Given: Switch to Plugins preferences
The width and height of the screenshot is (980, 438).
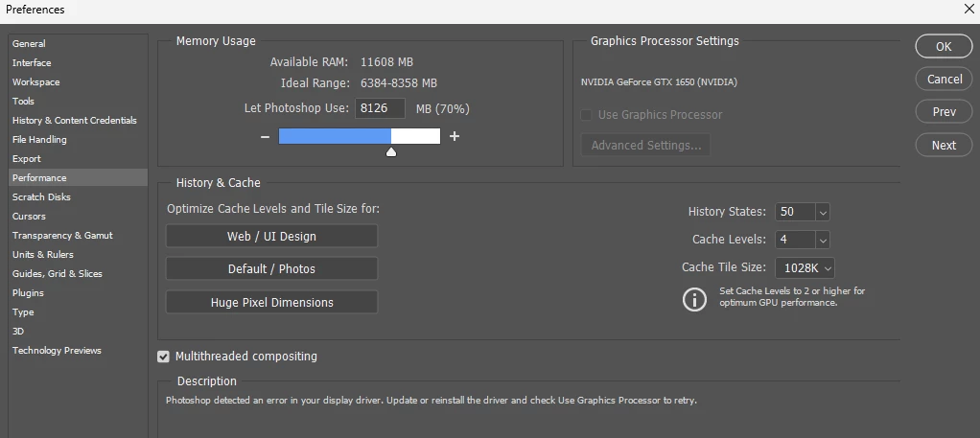Looking at the screenshot, I should tap(78, 293).
